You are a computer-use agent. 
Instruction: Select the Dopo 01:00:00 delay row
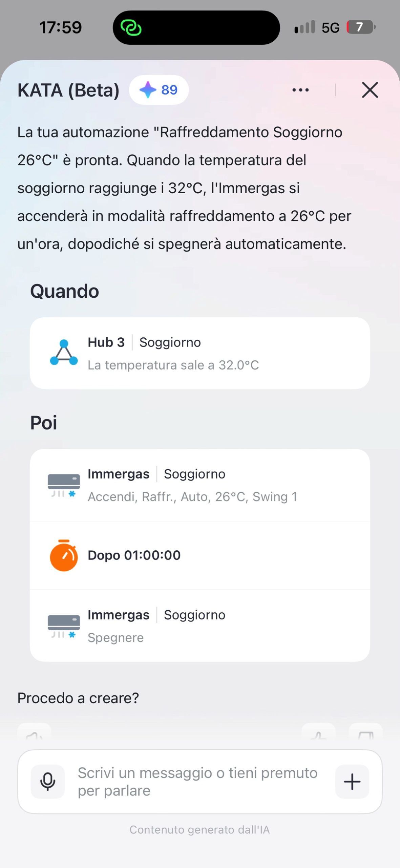200,555
